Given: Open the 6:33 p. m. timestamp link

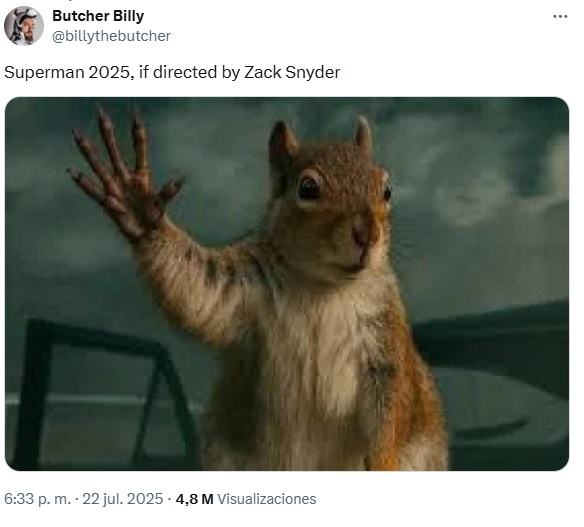Looking at the screenshot, I should (x=37, y=499).
